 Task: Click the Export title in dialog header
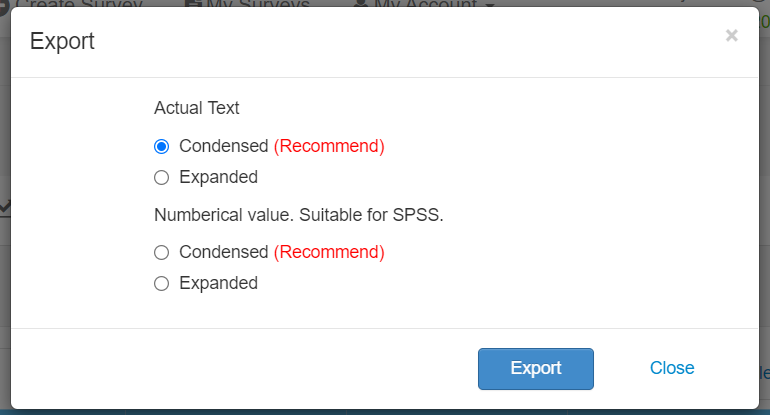tap(62, 41)
